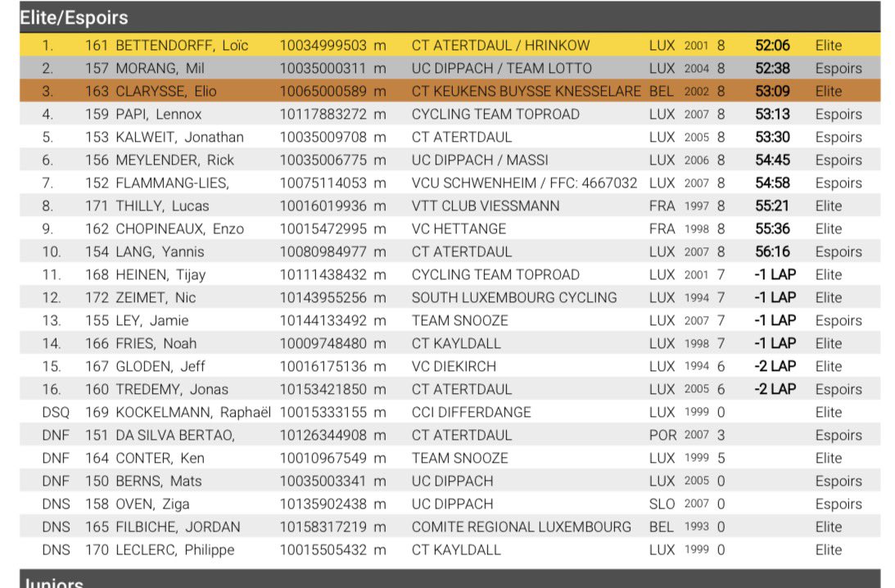Select rider HEINEN, Tijay
The height and width of the screenshot is (588, 895).
tap(160, 274)
